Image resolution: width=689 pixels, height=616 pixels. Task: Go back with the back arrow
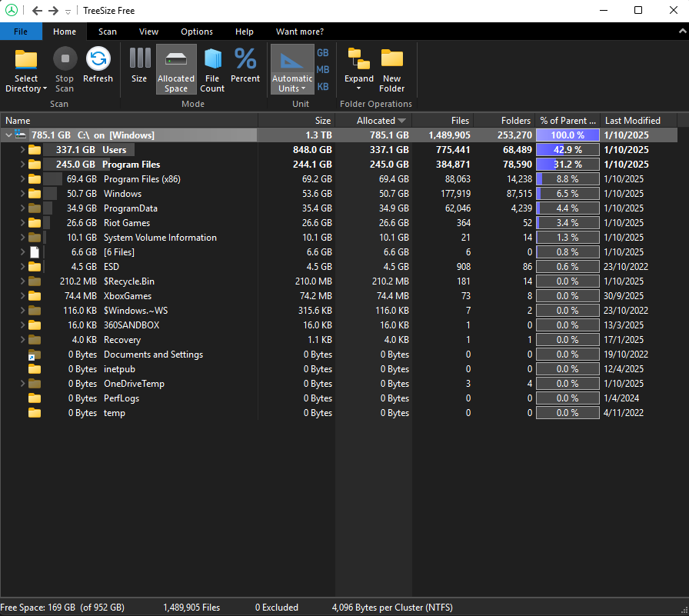(x=38, y=11)
